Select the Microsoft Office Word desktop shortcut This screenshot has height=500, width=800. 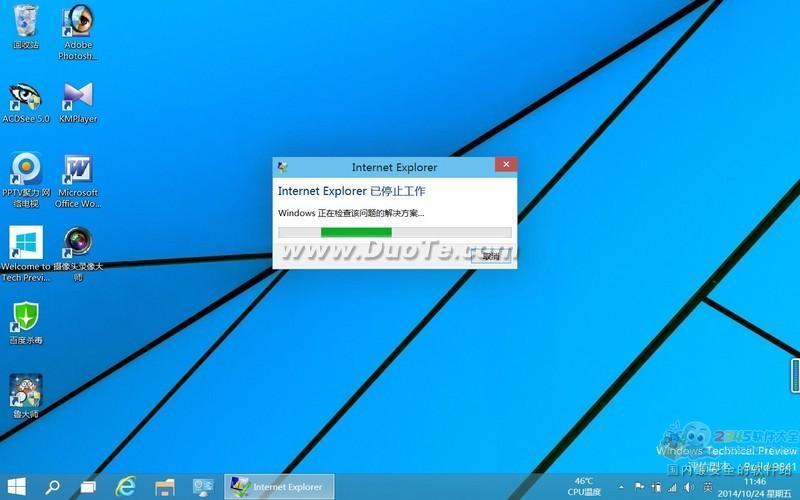(x=78, y=181)
